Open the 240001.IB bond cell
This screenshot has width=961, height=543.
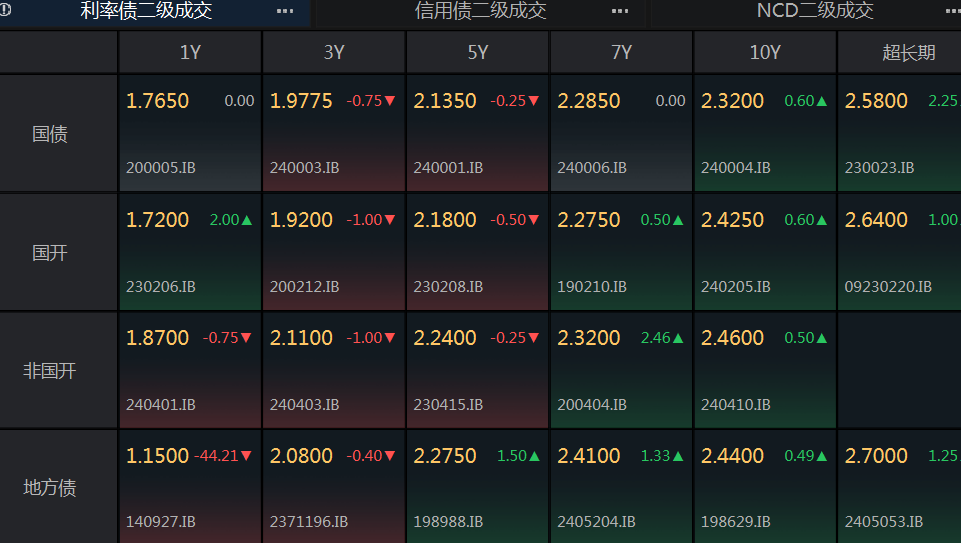coord(478,133)
